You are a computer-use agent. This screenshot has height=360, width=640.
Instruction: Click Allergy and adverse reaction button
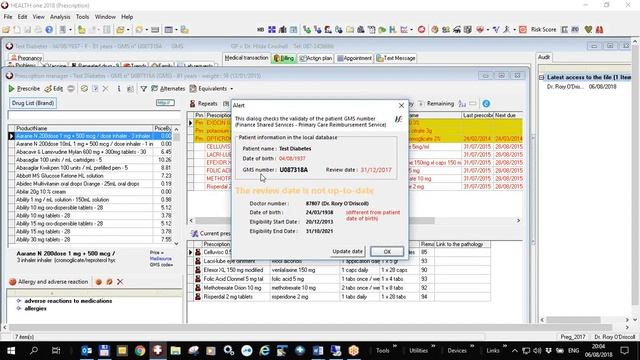tap(49, 282)
